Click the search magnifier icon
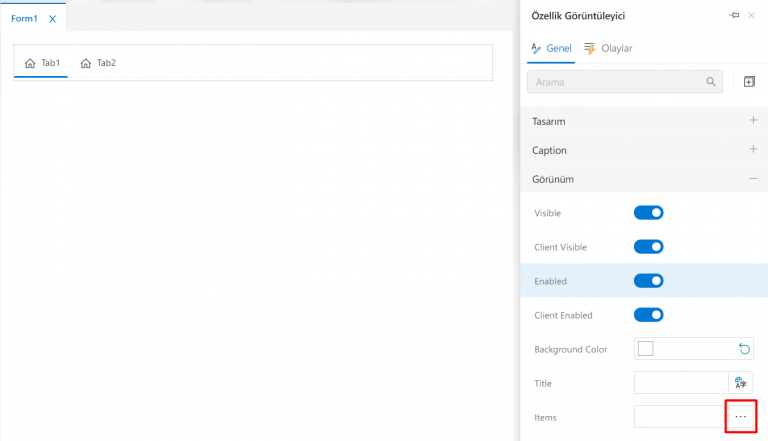The height and width of the screenshot is (441, 768). point(711,82)
